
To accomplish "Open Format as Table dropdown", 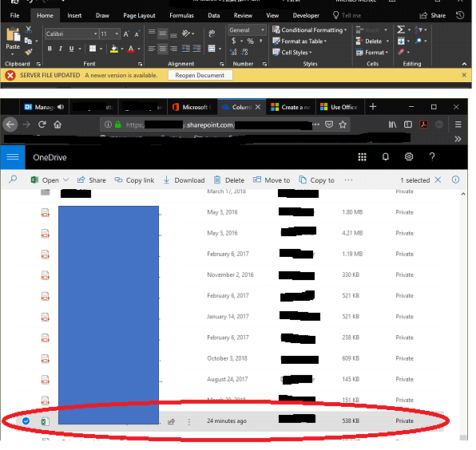I will (x=299, y=41).
